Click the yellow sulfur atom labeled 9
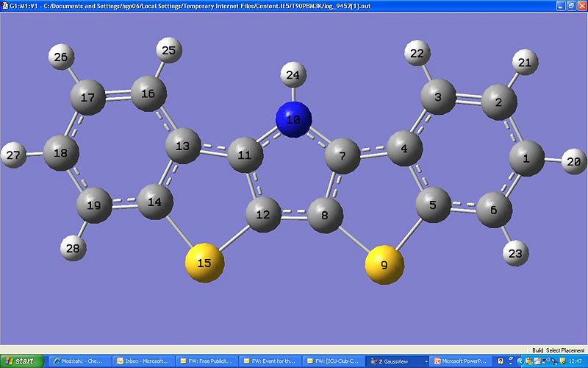Image resolution: width=588 pixels, height=368 pixels. (385, 263)
